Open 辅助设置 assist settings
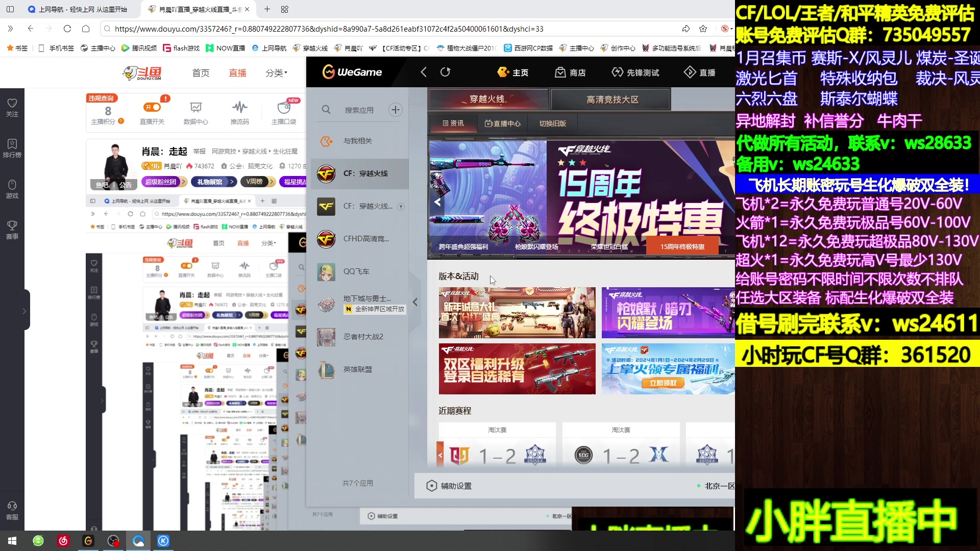980x551 pixels. coord(449,486)
